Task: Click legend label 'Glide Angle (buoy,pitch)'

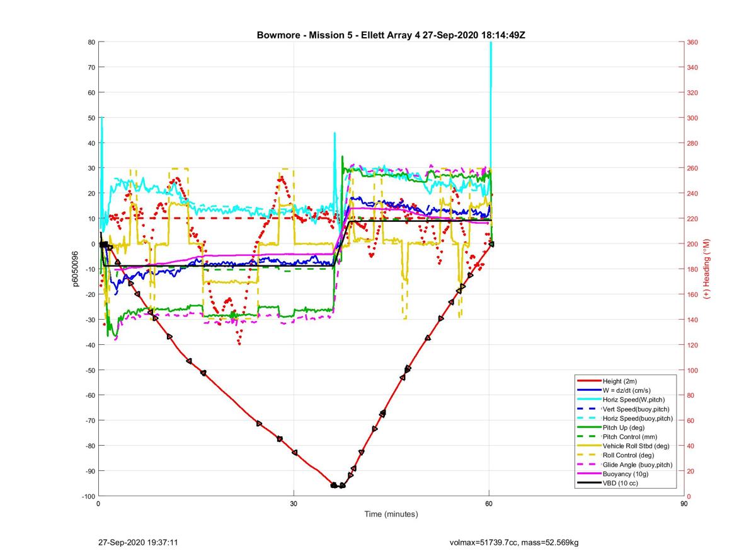Action: click(x=638, y=465)
